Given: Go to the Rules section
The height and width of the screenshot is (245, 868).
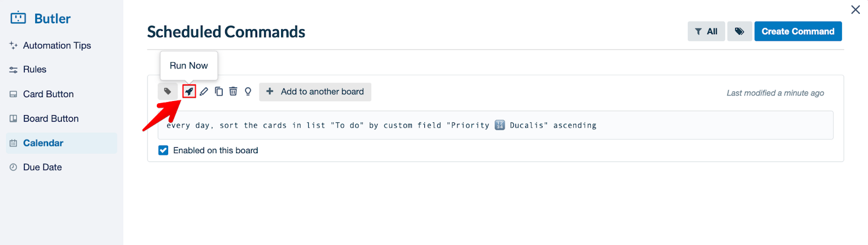Looking at the screenshot, I should (x=35, y=70).
